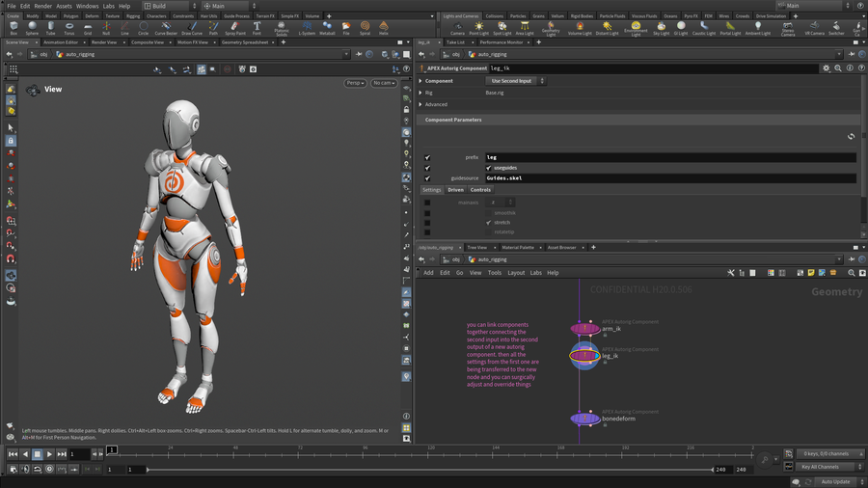Click the timeline range slider handle at 240
The width and height of the screenshot is (868, 488).
click(713, 470)
